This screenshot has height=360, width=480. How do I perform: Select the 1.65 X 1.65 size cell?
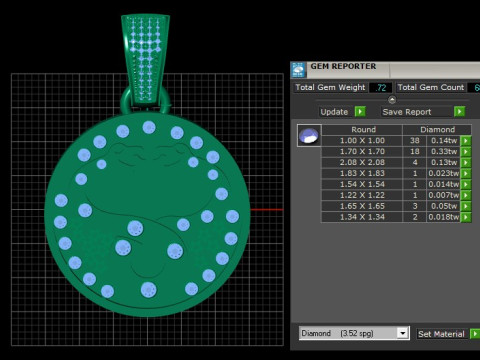tap(362, 206)
